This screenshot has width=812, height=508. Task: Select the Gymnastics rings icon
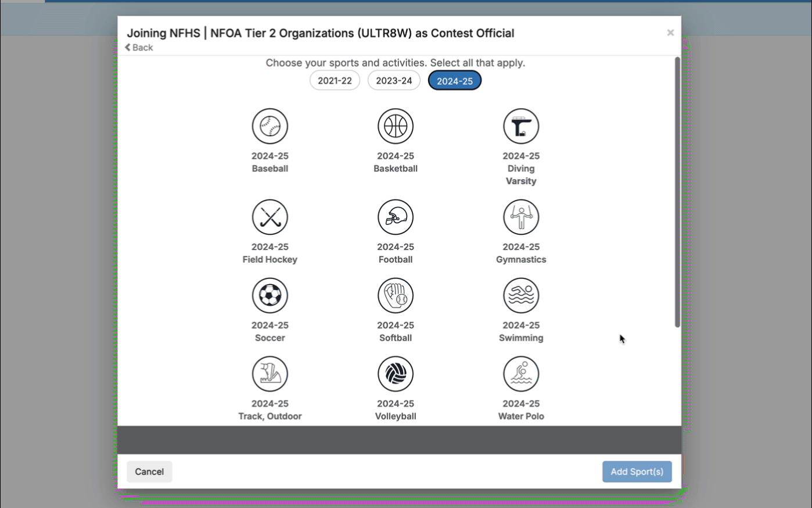point(520,217)
